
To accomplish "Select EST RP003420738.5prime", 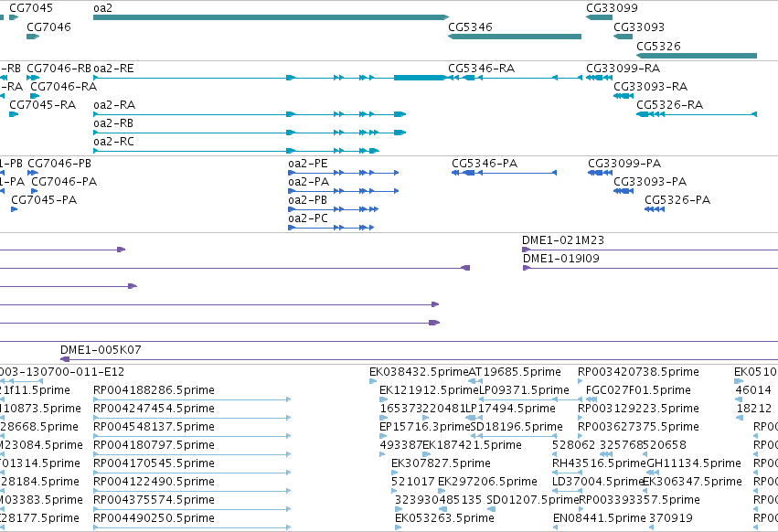I will click(x=638, y=372).
